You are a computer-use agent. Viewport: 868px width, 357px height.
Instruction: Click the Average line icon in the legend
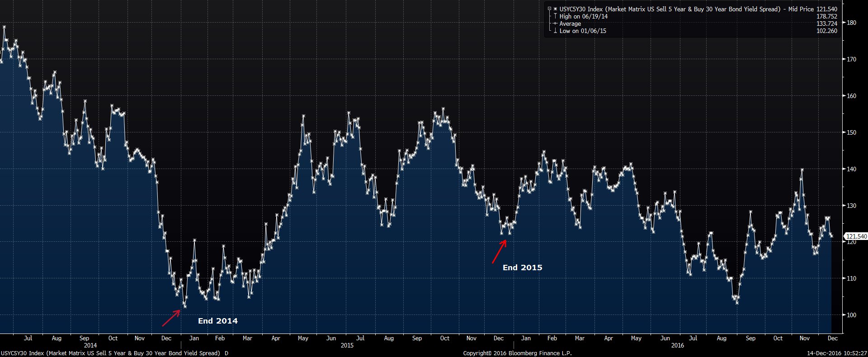coord(555,23)
